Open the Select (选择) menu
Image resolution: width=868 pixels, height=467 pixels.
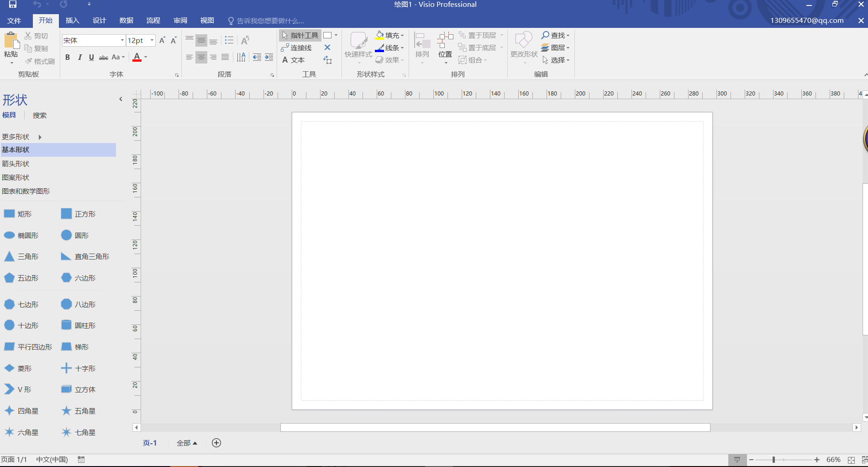[x=555, y=60]
